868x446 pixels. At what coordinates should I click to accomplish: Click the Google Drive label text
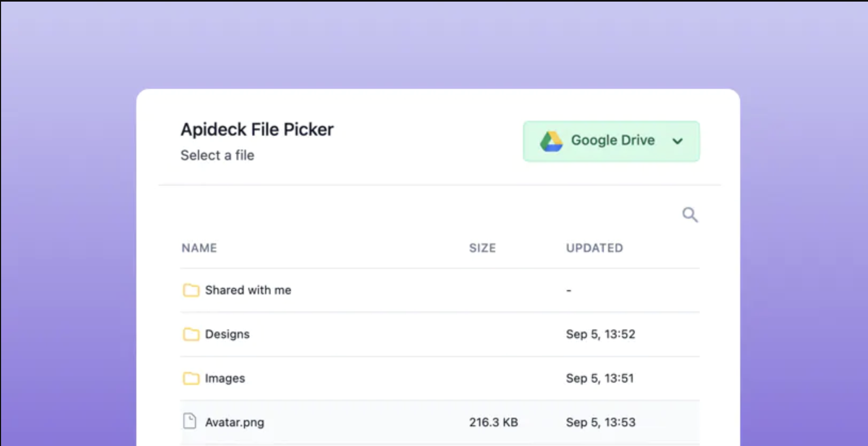coord(613,140)
